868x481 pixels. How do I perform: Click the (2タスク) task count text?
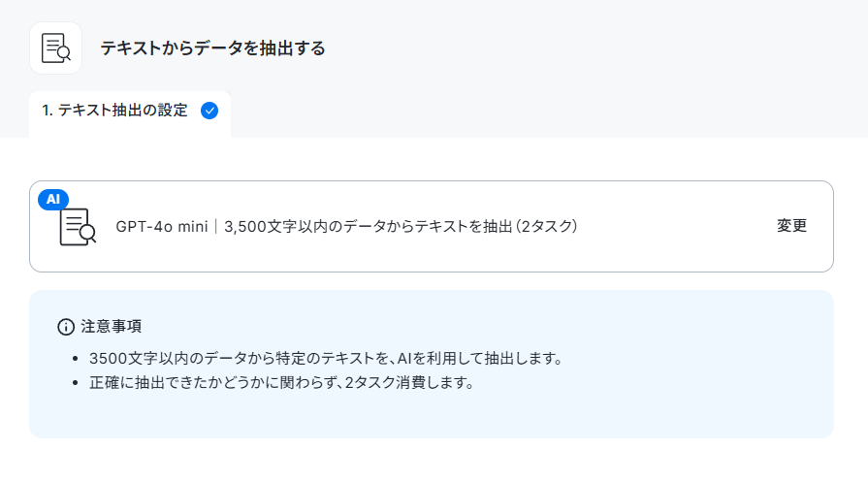click(546, 226)
